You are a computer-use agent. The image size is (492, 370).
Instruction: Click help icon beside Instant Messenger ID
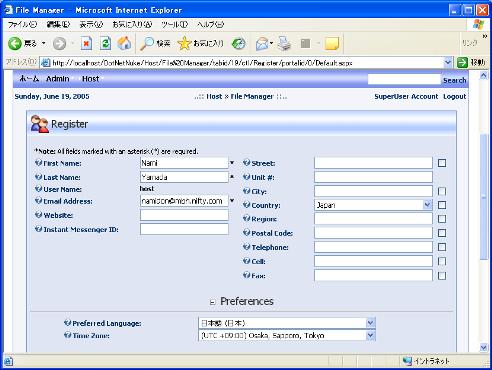point(38,229)
